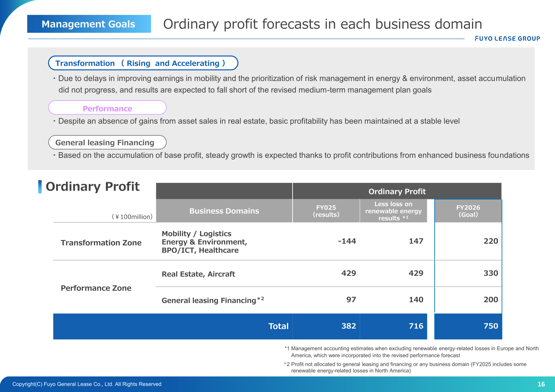Viewport: 555px width, 392px height.
Task: Click the 'Total' row label
Action: point(278,326)
